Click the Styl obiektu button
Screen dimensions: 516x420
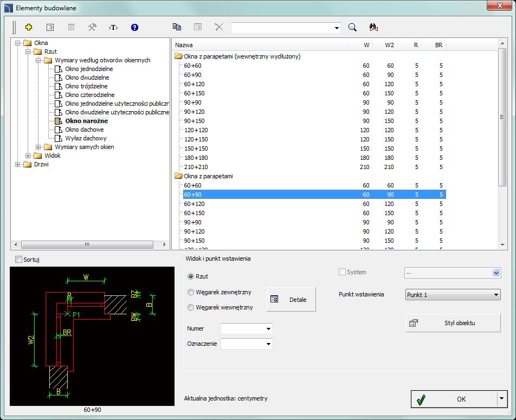pyautogui.click(x=453, y=323)
